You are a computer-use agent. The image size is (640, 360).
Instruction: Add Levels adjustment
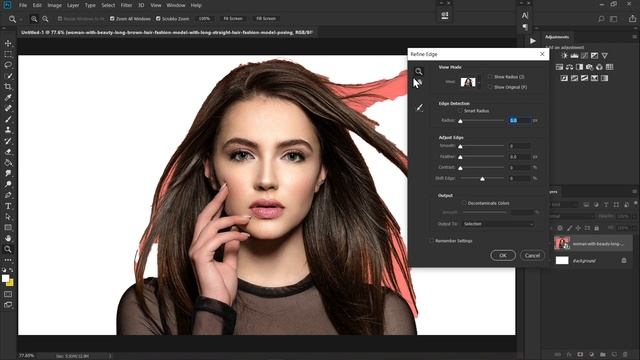click(574, 56)
